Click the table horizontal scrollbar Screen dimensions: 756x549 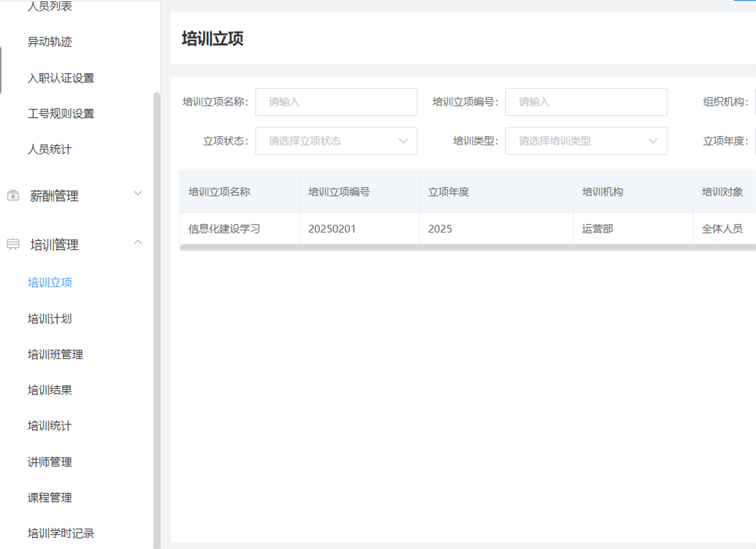(468, 247)
